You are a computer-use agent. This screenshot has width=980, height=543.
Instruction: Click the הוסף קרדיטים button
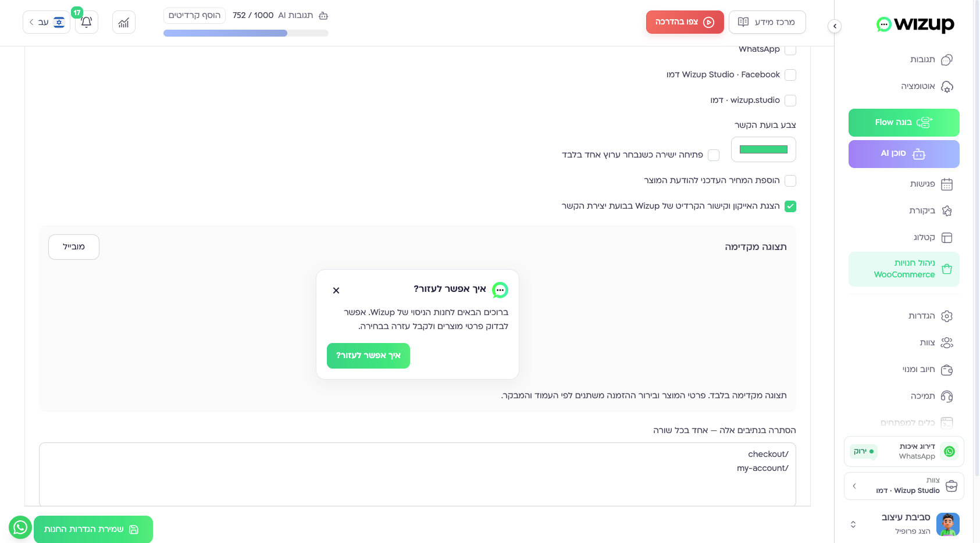click(194, 15)
